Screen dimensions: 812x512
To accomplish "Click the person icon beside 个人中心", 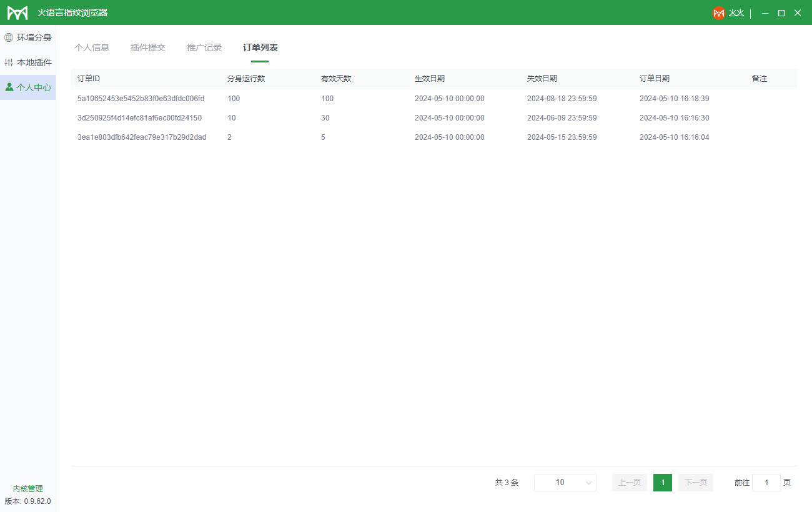I will click(x=9, y=87).
